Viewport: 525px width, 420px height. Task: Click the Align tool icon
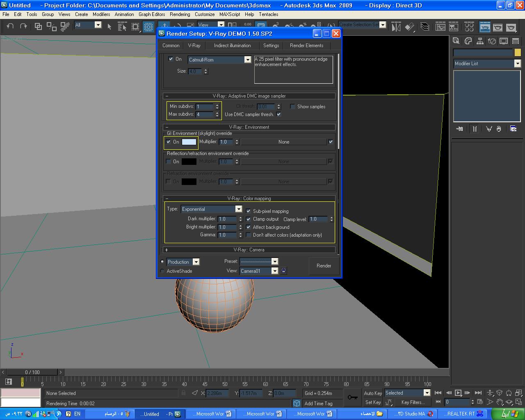[x=410, y=27]
